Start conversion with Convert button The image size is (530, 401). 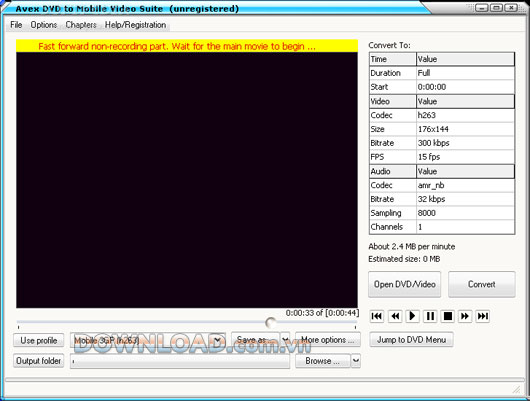click(482, 284)
